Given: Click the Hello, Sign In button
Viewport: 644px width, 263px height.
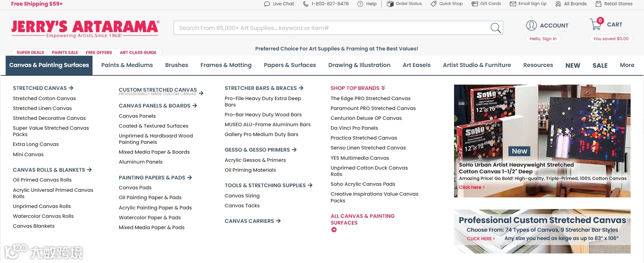Looking at the screenshot, I should (543, 39).
